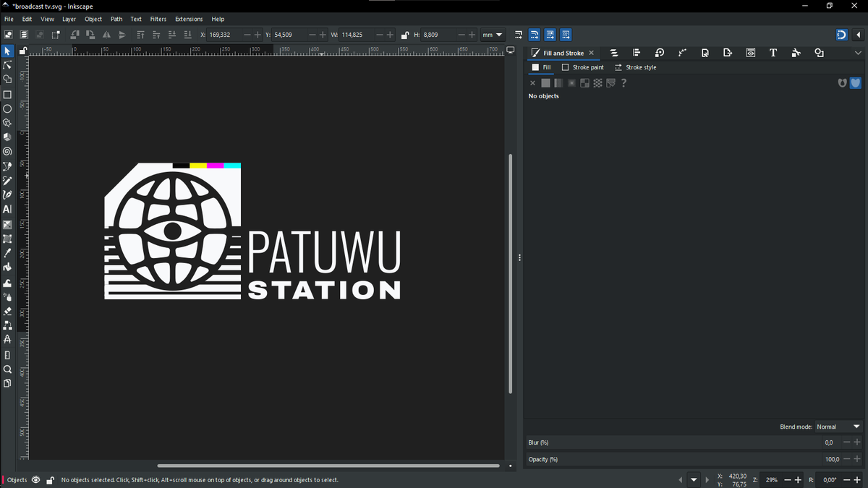Viewport: 868px width, 488px height.
Task: Choose pattern fill button
Action: pos(597,83)
